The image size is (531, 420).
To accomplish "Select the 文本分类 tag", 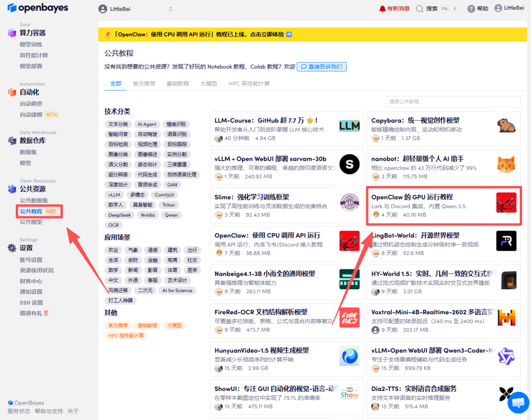I will [118, 124].
